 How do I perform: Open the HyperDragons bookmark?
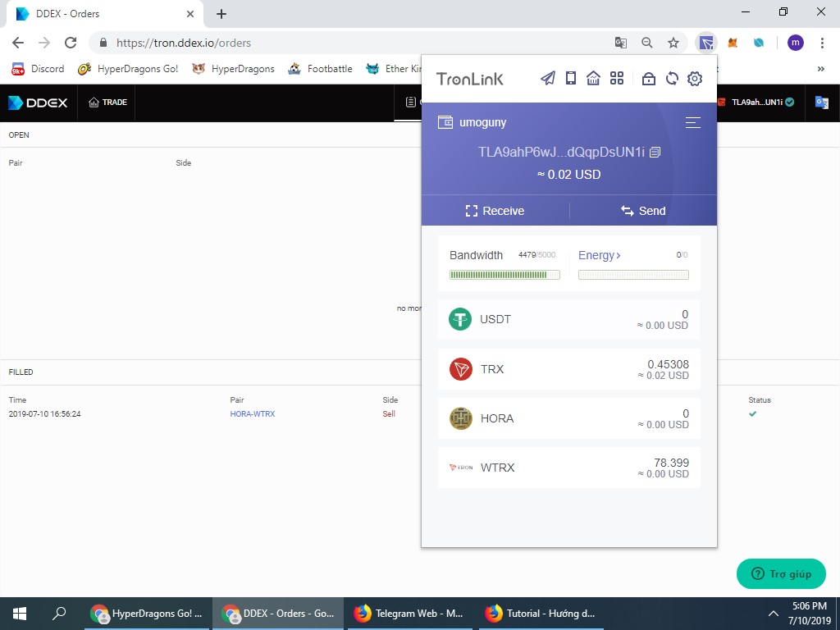tap(233, 69)
